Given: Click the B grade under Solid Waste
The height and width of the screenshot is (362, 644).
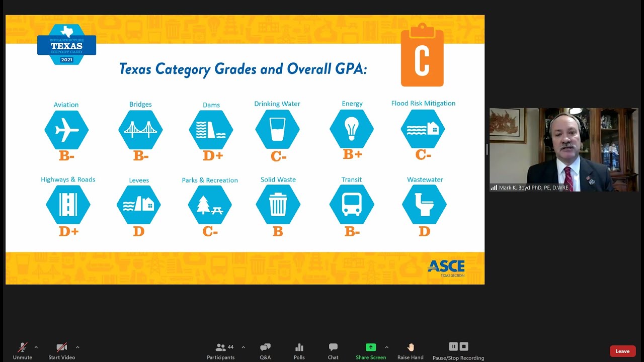Looking at the screenshot, I should pyautogui.click(x=278, y=231).
